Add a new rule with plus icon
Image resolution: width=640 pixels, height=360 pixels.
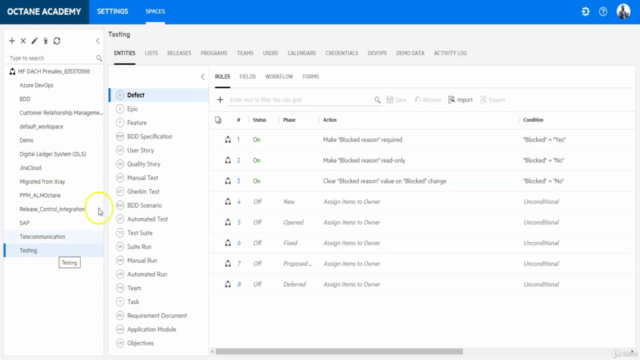point(220,100)
